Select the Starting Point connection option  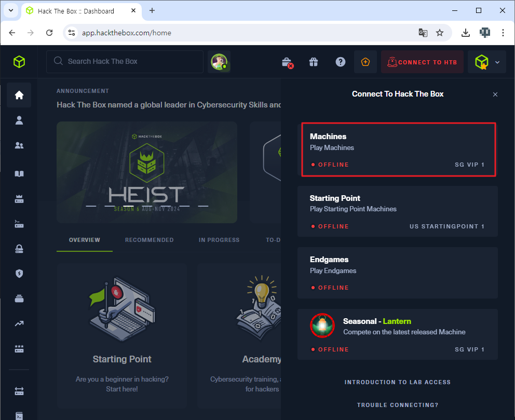[x=398, y=211]
